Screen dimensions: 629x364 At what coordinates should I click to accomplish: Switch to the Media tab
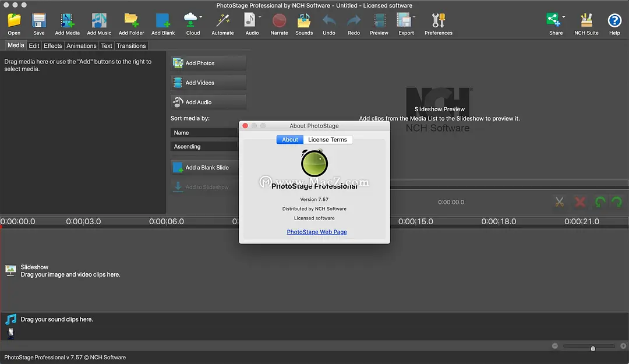16,45
